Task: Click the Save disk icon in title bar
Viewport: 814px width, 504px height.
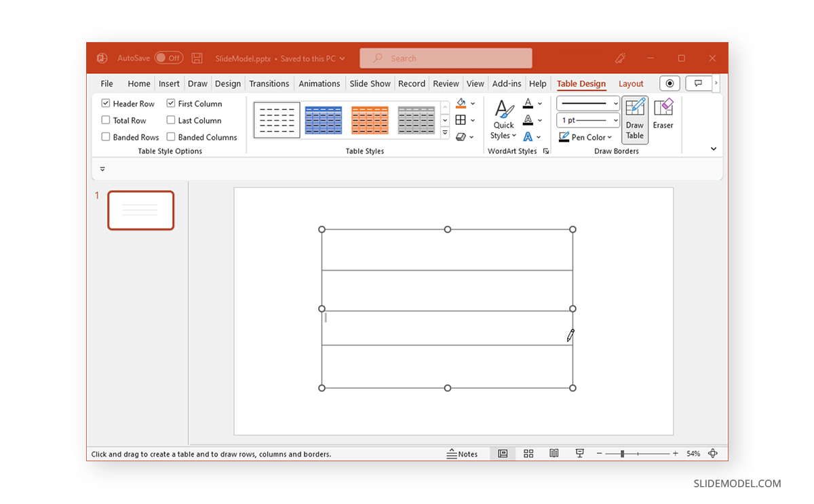Action: (197, 58)
